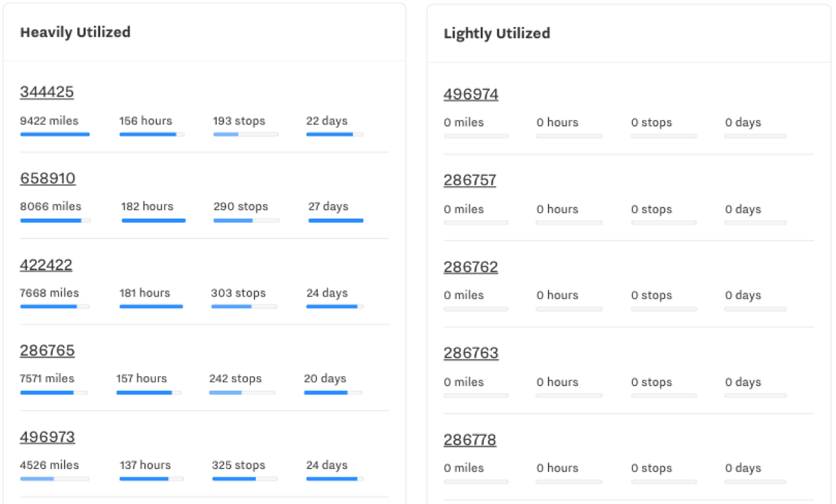
Task: Click 0 hours under vehicle 286757
Action: (x=557, y=209)
